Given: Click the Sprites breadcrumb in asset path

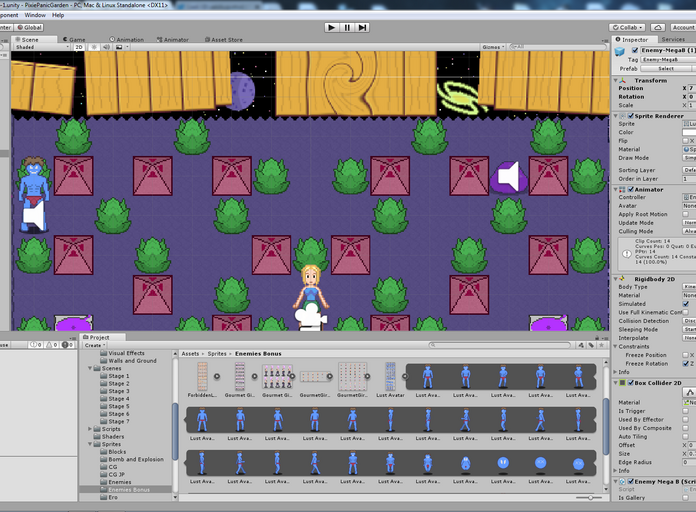Looking at the screenshot, I should click(217, 354).
